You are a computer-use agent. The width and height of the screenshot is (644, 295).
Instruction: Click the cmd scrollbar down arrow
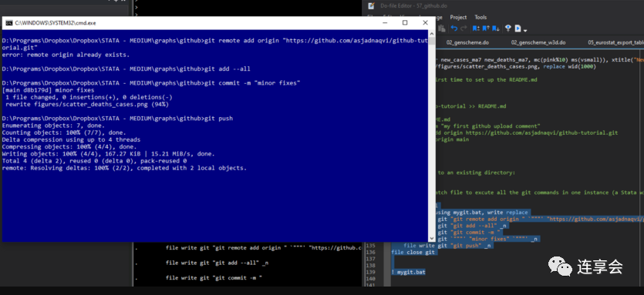(432, 238)
